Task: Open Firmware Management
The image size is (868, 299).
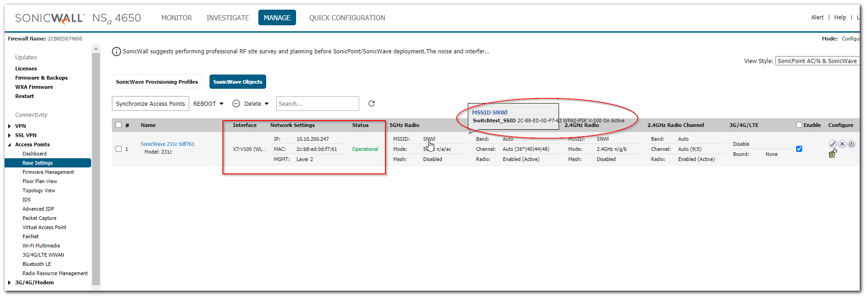Action: click(x=48, y=172)
